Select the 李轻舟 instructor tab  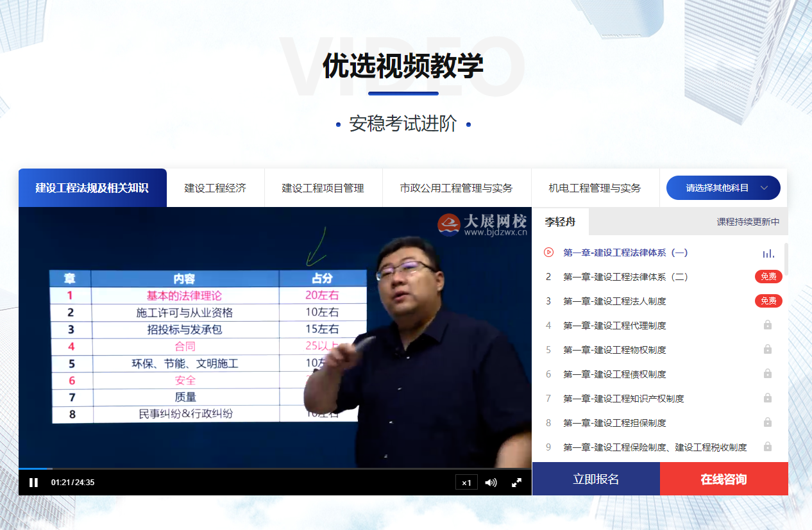pyautogui.click(x=560, y=222)
